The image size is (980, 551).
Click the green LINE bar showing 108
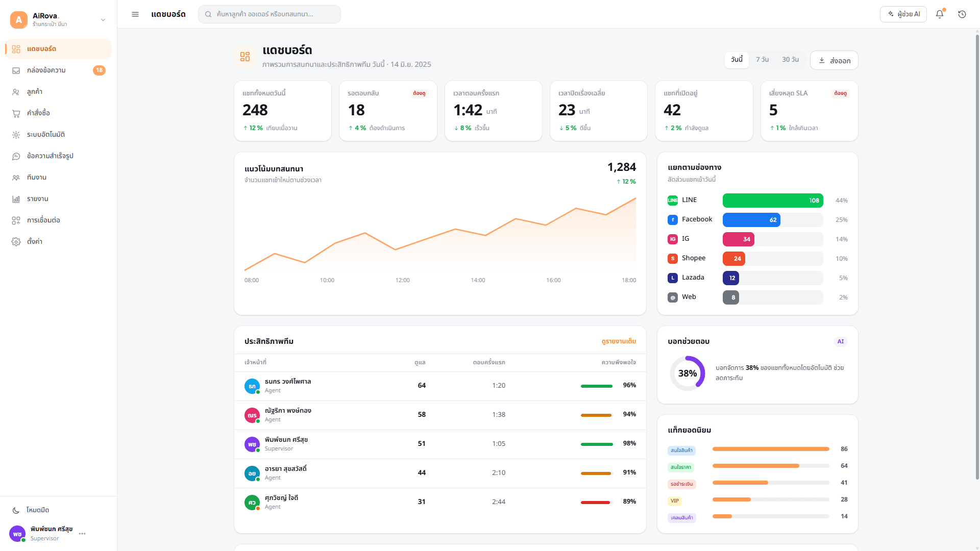(773, 201)
